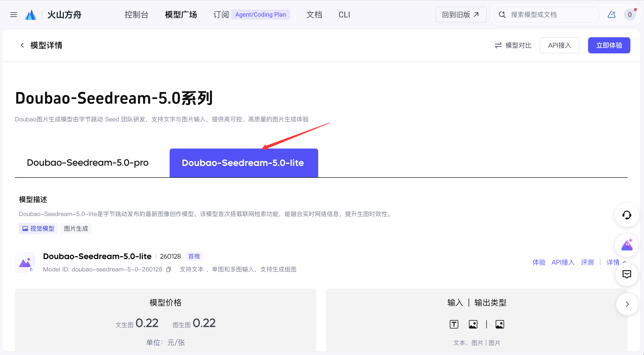Image resolution: width=644 pixels, height=355 pixels.
Task: Click the image output type icon
Action: pyautogui.click(x=500, y=324)
